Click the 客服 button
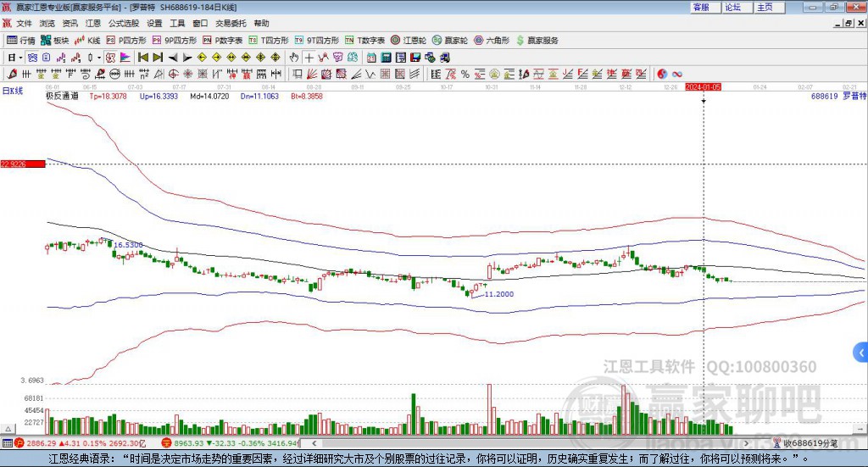This screenshot has height=467, width=868. click(705, 7)
